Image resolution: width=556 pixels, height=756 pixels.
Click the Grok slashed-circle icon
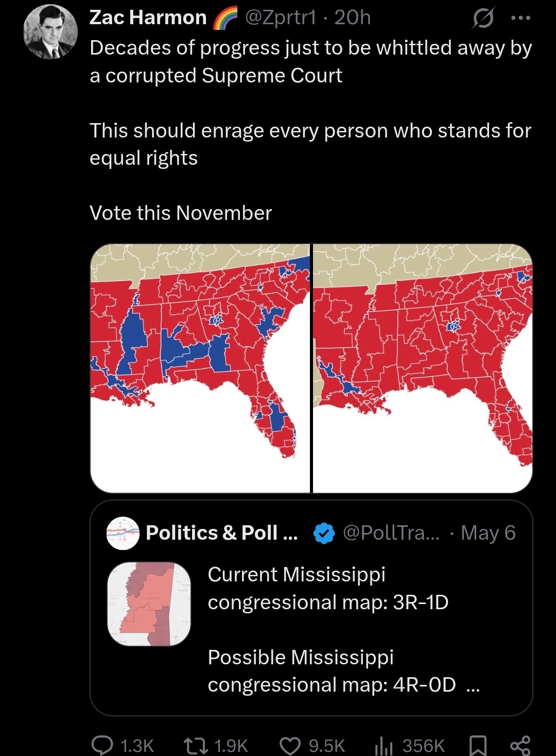pyautogui.click(x=482, y=18)
